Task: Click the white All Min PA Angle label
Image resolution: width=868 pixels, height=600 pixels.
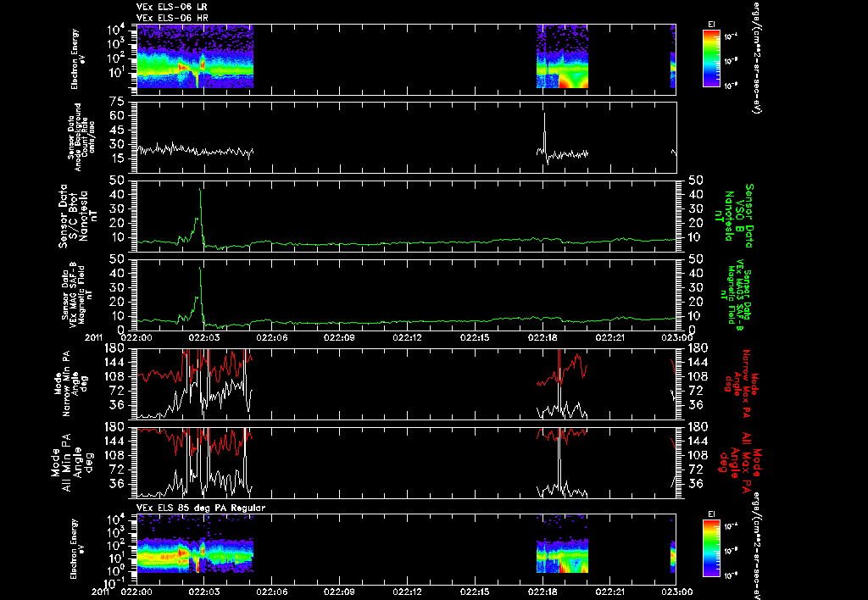Action: click(x=73, y=462)
